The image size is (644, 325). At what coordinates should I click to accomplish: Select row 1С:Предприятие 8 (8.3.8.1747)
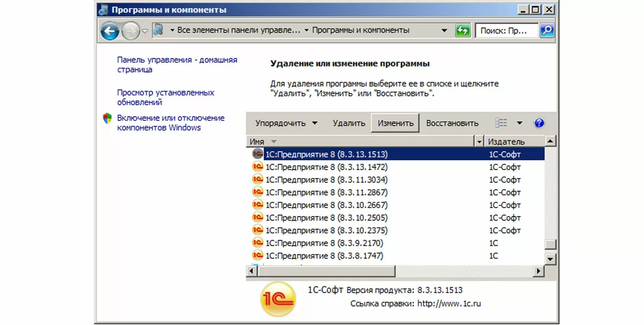pyautogui.click(x=396, y=256)
